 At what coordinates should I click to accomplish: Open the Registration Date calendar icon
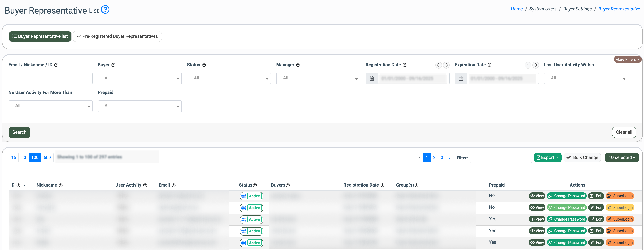coord(371,78)
